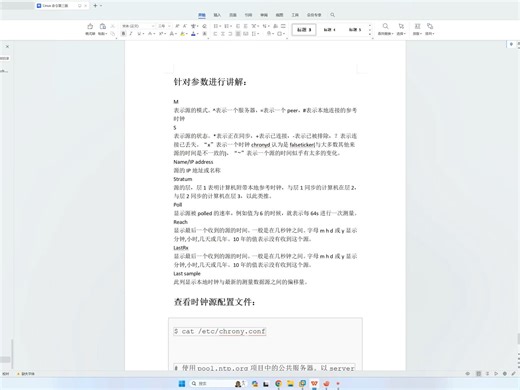The height and width of the screenshot is (390, 520).
Task: Click the cat /etc/chrony.conf code line
Action: pyautogui.click(x=220, y=331)
